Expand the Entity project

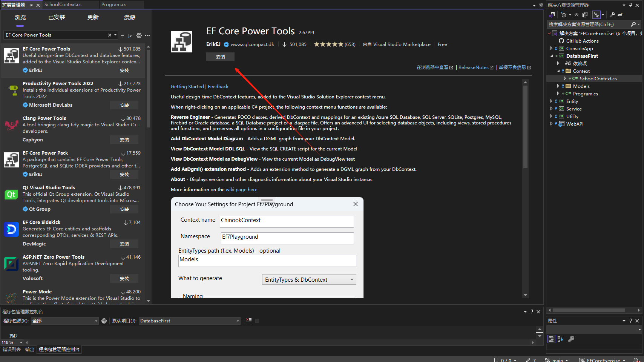pyautogui.click(x=551, y=101)
